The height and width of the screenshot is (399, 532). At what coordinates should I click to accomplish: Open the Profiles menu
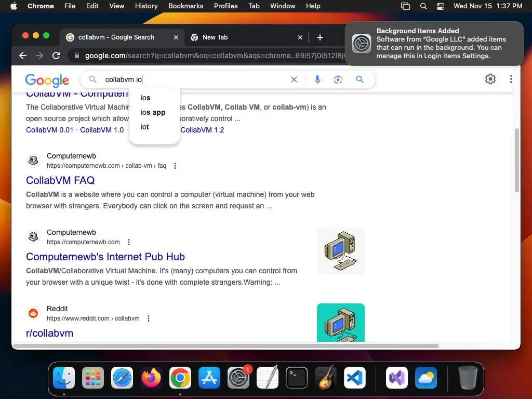coord(225,6)
